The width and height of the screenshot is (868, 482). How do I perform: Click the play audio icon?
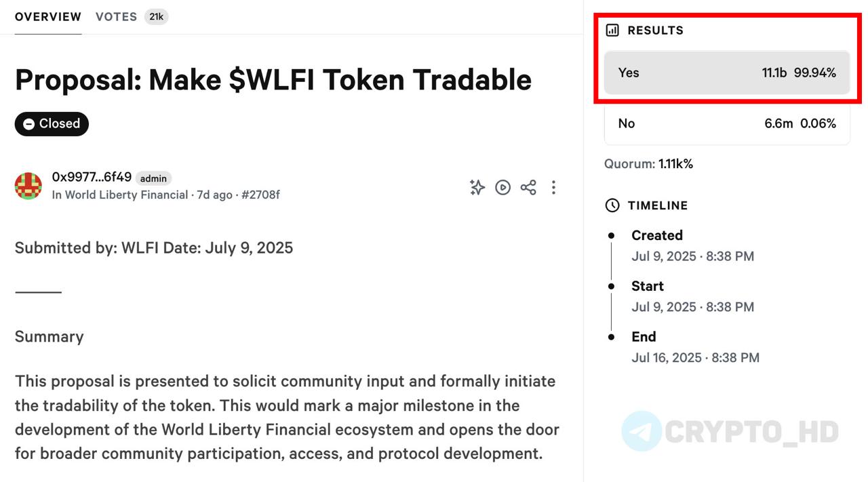pyautogui.click(x=502, y=187)
